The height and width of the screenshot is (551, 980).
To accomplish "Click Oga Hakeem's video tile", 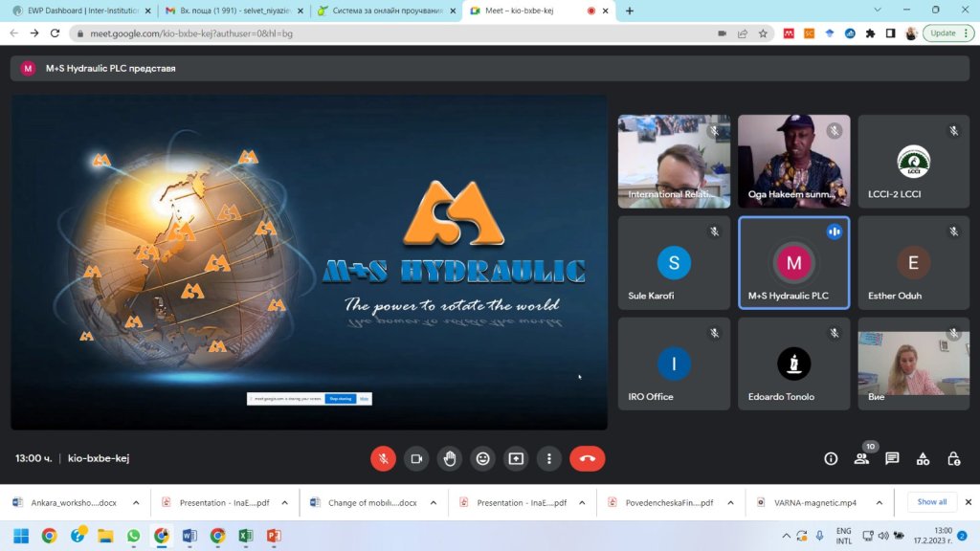I will point(793,161).
